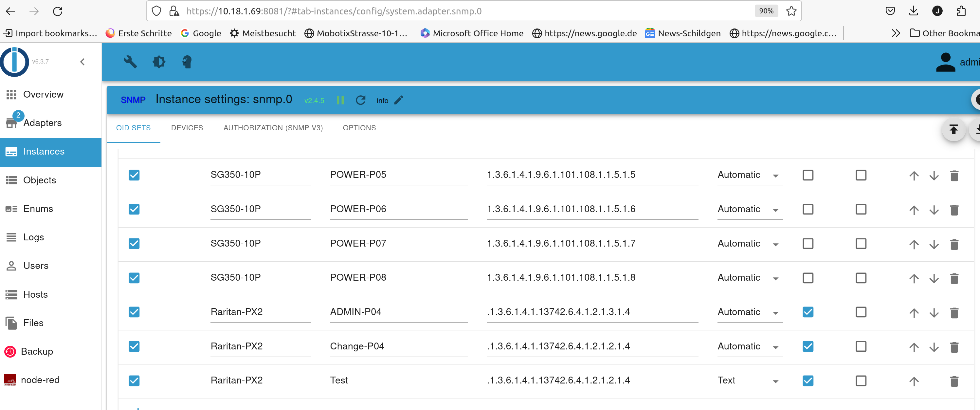Open the Logs section in the sidebar
Screen dimensions: 980x410
pos(34,237)
